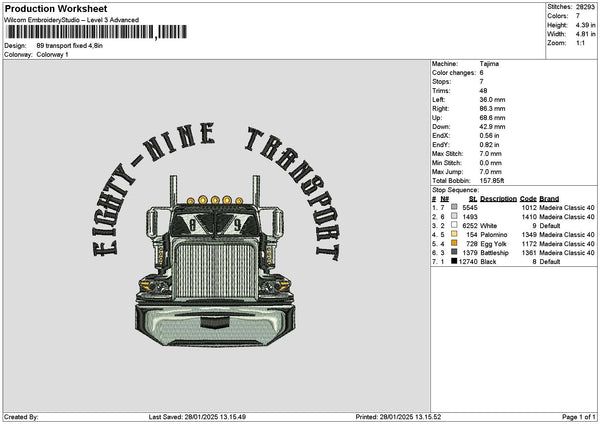Pick the Battleship thread color swatch
This screenshot has width=600, height=424.
pyautogui.click(x=454, y=252)
